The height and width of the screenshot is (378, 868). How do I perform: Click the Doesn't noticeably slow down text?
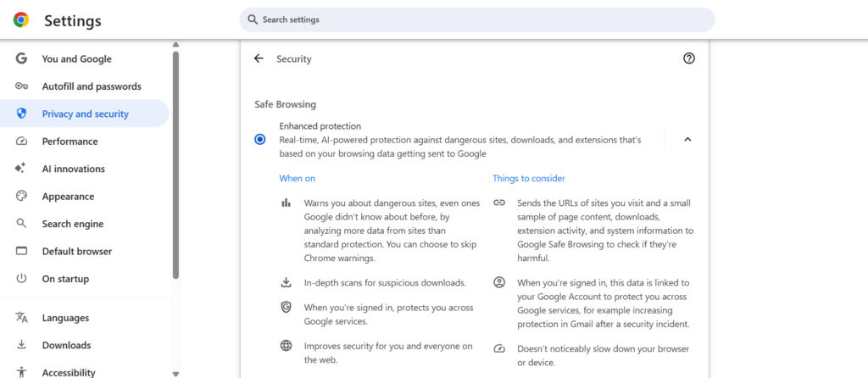(603, 356)
